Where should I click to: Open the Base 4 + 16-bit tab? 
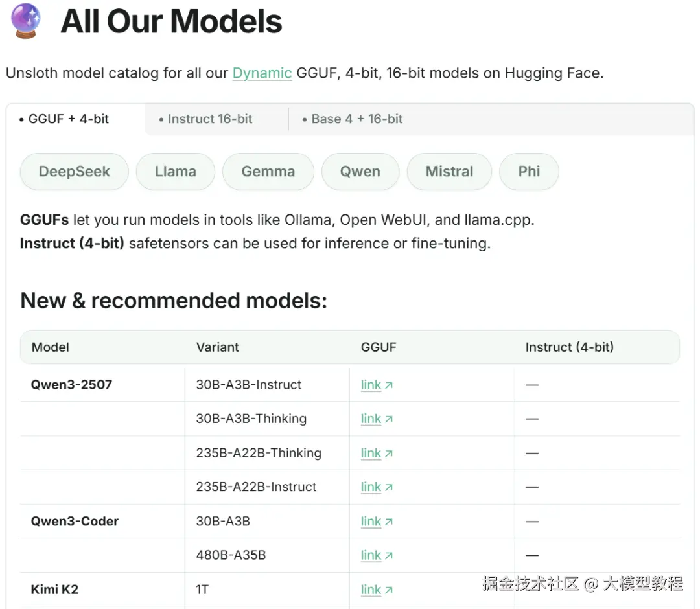pyautogui.click(x=353, y=119)
